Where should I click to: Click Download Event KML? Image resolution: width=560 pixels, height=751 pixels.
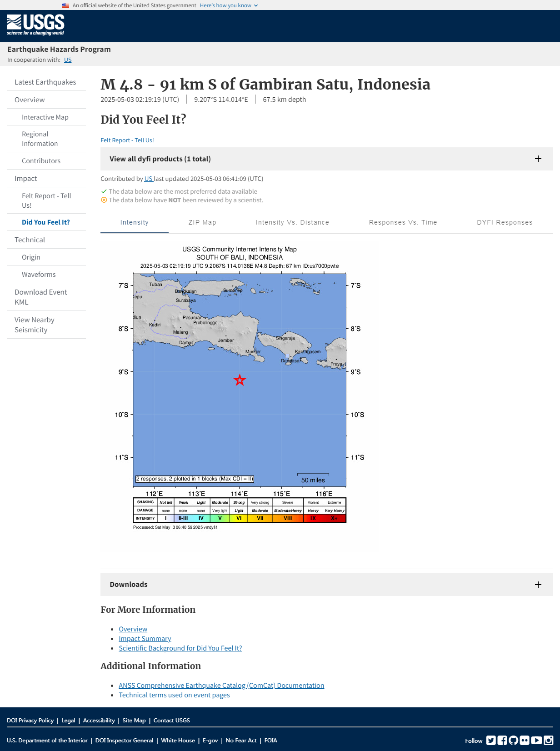click(46, 297)
